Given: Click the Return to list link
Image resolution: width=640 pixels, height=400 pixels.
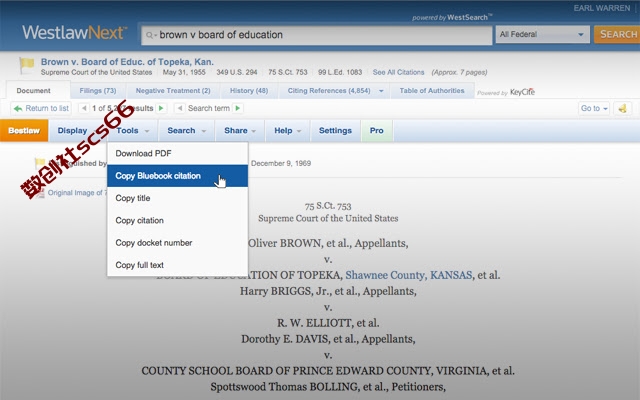Looking at the screenshot, I should tap(47, 108).
